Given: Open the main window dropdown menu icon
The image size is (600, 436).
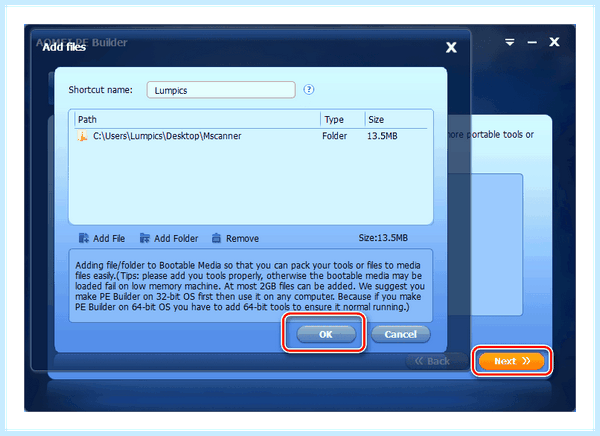Looking at the screenshot, I should 509,42.
